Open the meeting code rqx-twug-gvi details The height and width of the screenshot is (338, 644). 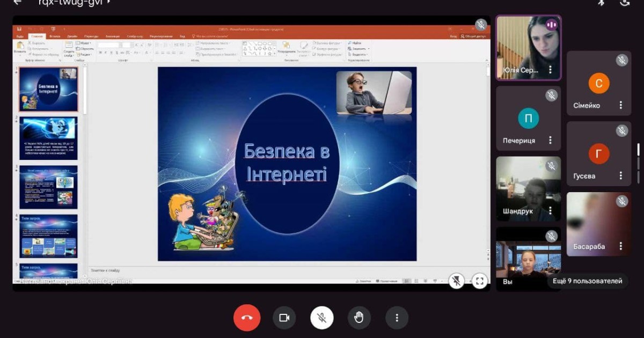(x=74, y=2)
